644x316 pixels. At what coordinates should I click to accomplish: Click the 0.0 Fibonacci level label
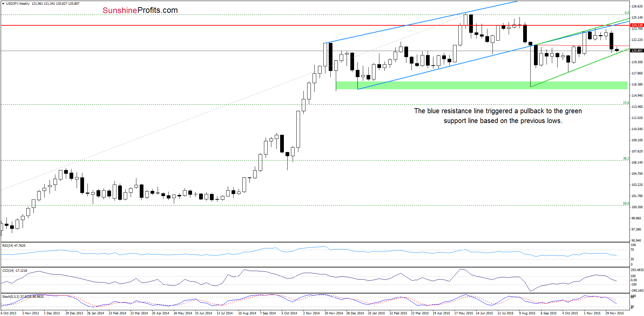click(x=627, y=13)
